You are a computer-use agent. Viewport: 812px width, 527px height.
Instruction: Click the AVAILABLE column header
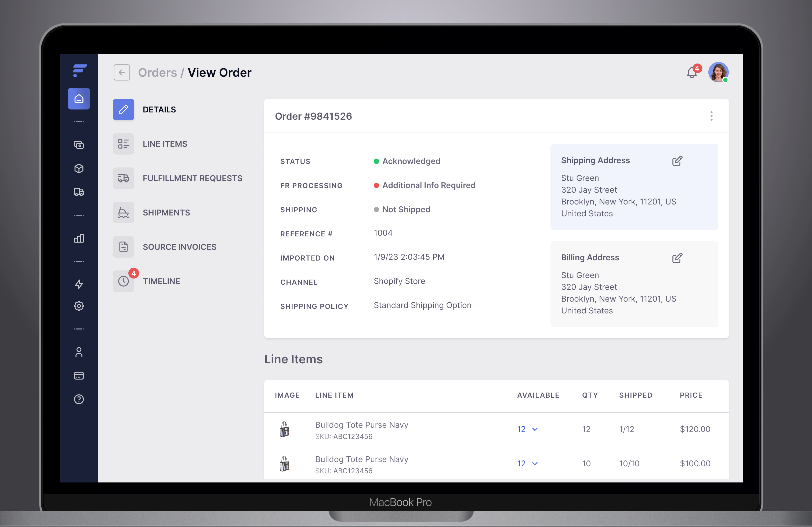538,396
